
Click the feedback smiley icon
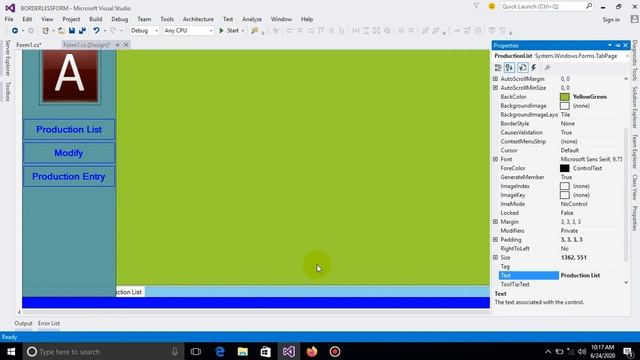pyautogui.click(x=491, y=6)
